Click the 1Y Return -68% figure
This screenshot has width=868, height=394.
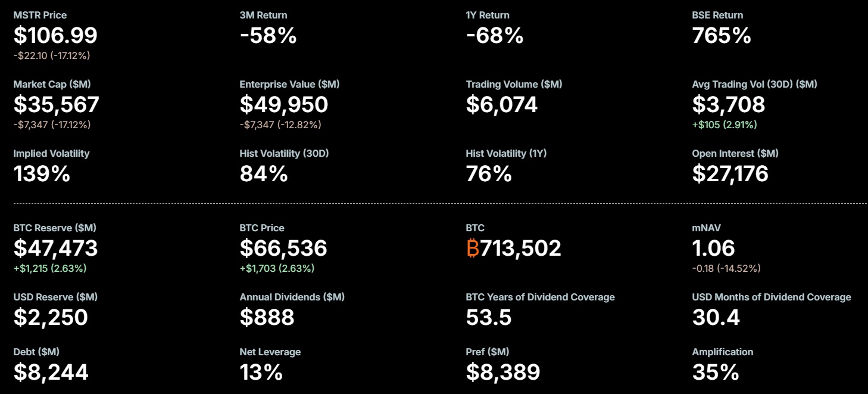[x=494, y=36]
